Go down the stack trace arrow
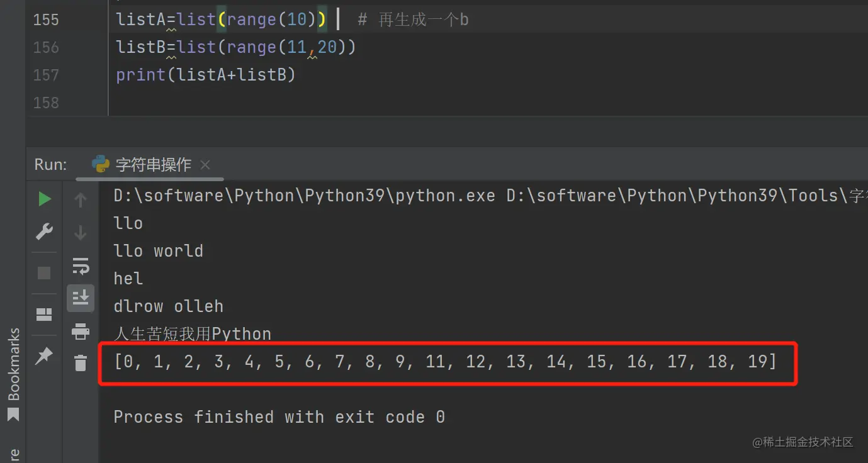Viewport: 868px width, 463px height. pos(81,233)
